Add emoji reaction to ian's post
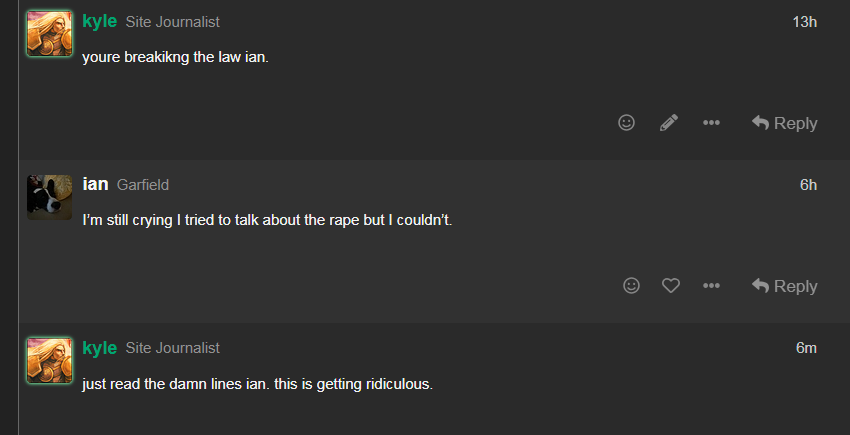Screen dimensions: 850x435 [631, 285]
